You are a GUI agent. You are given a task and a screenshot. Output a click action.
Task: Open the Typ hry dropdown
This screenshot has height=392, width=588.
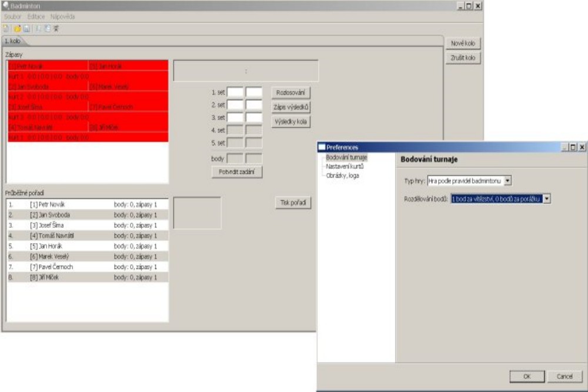507,181
